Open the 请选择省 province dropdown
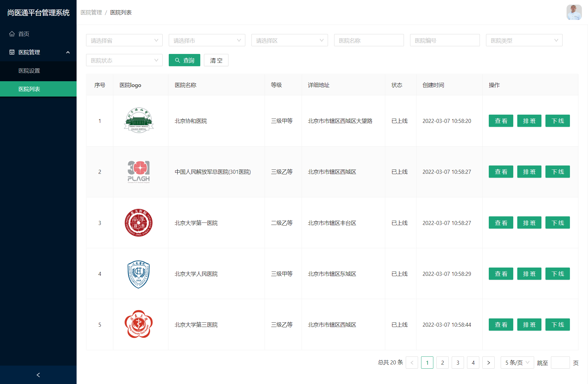The height and width of the screenshot is (384, 588). coord(124,40)
